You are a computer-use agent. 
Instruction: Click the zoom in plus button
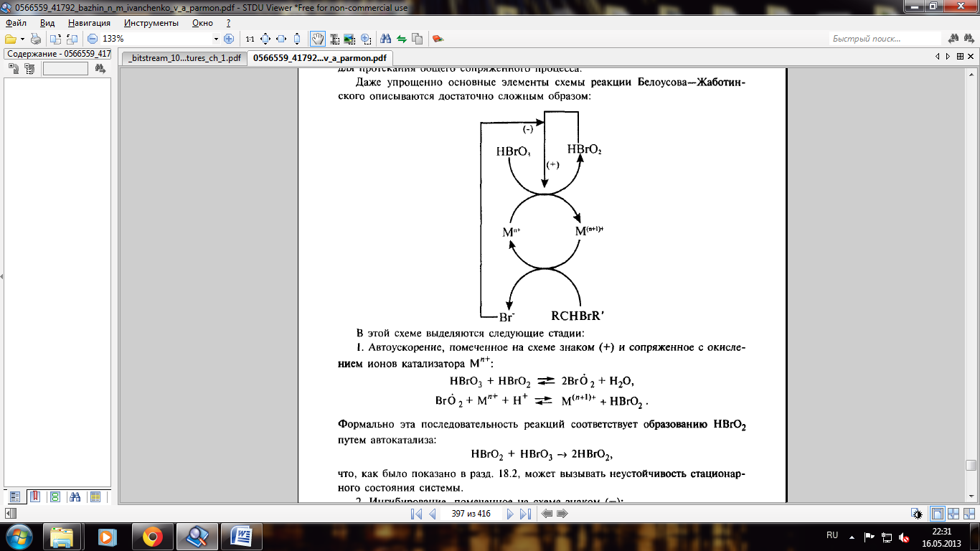pyautogui.click(x=229, y=39)
